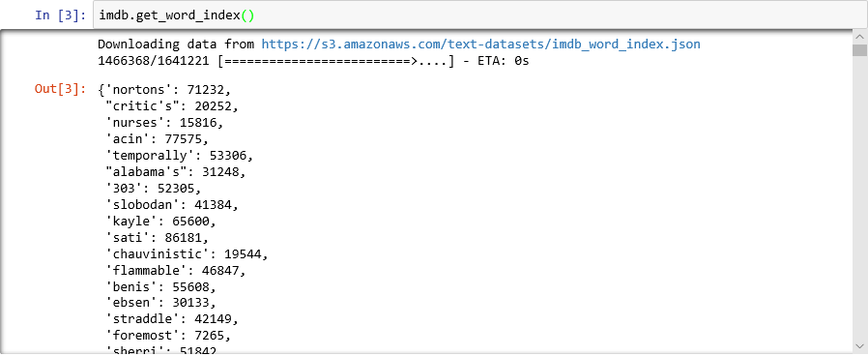Image resolution: width=868 pixels, height=356 pixels.
Task: Click the 'temporally': 53306 entry
Action: [x=180, y=156]
